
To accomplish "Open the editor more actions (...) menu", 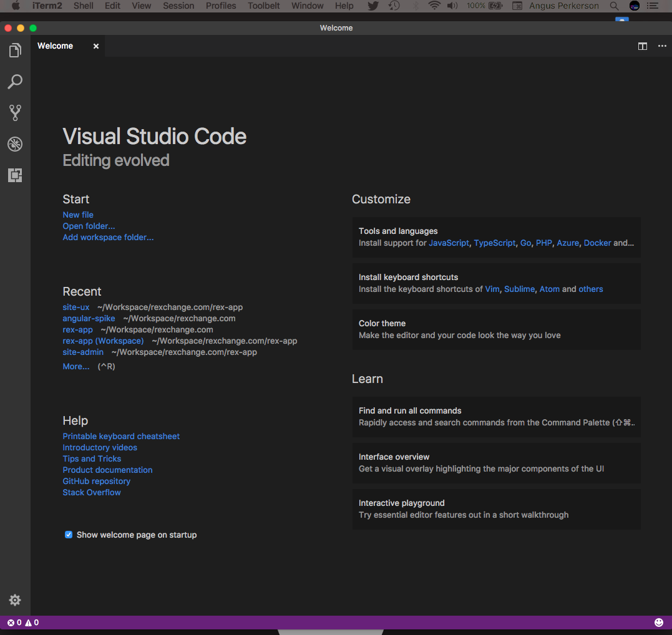I will [x=661, y=46].
